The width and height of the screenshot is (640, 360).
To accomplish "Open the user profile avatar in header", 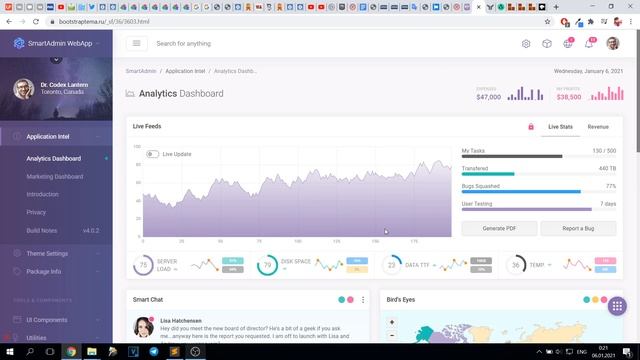I will [613, 43].
